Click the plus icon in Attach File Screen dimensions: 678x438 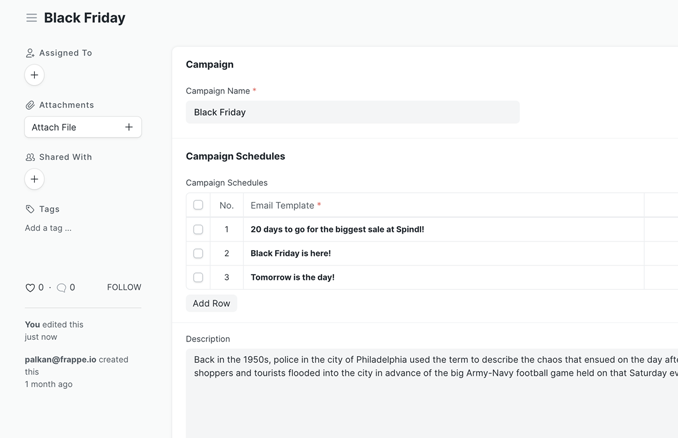coord(129,127)
